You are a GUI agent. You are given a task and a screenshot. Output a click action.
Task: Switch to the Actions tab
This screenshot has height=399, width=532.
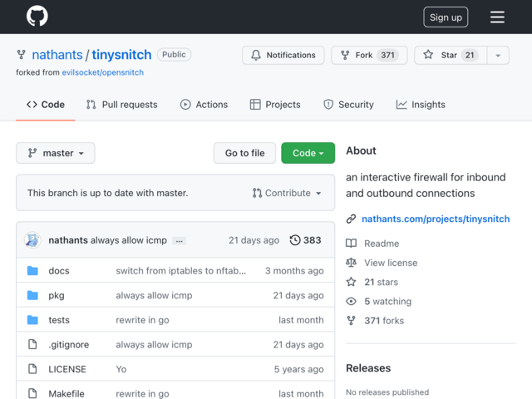click(204, 105)
